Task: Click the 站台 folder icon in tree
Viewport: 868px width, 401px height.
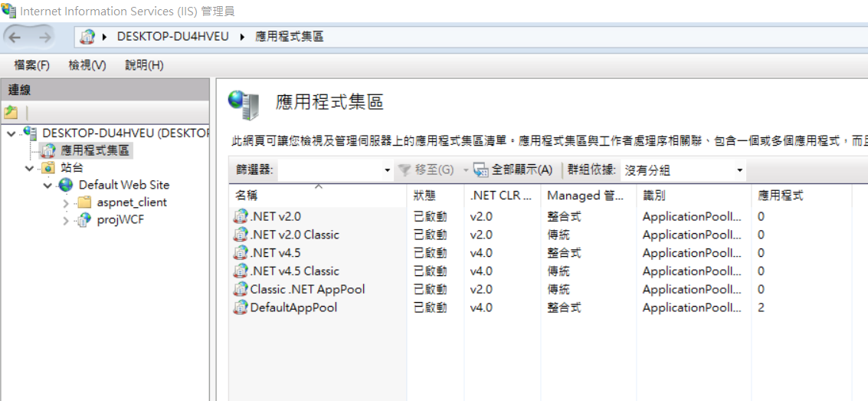Action: (48, 168)
